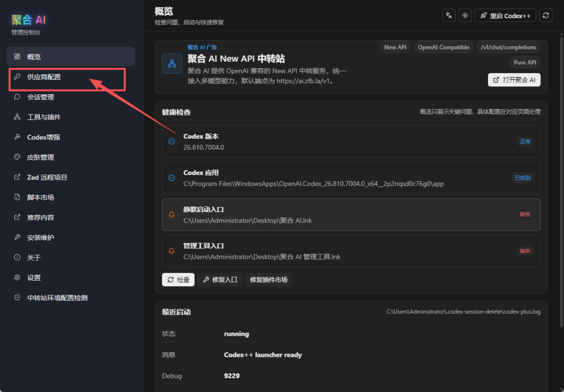
Task: Click the 概览 grid icon in sidebar
Action: coord(17,57)
